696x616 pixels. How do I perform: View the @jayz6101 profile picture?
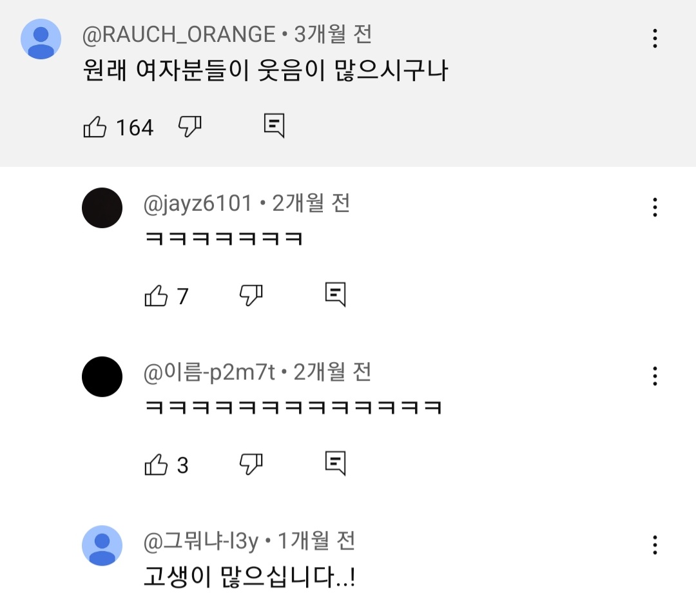(102, 207)
